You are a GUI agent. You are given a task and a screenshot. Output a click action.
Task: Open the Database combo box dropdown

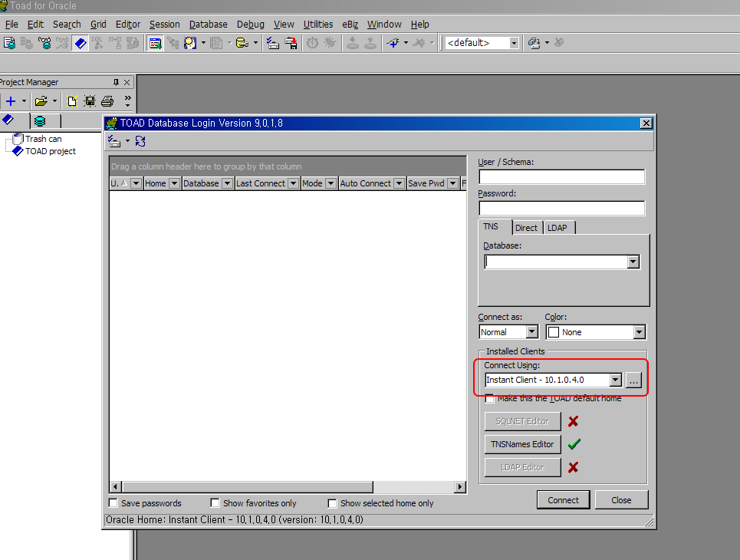coord(633,262)
